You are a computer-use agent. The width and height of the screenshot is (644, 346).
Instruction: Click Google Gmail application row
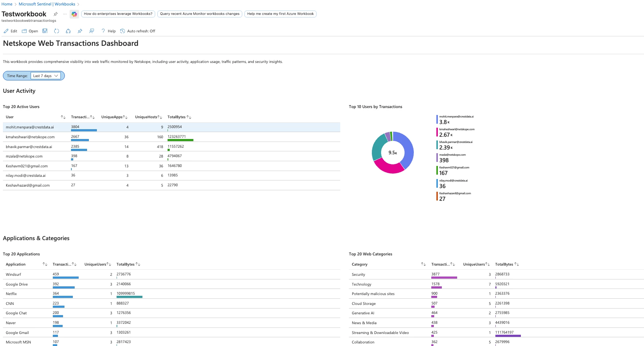[172, 333]
